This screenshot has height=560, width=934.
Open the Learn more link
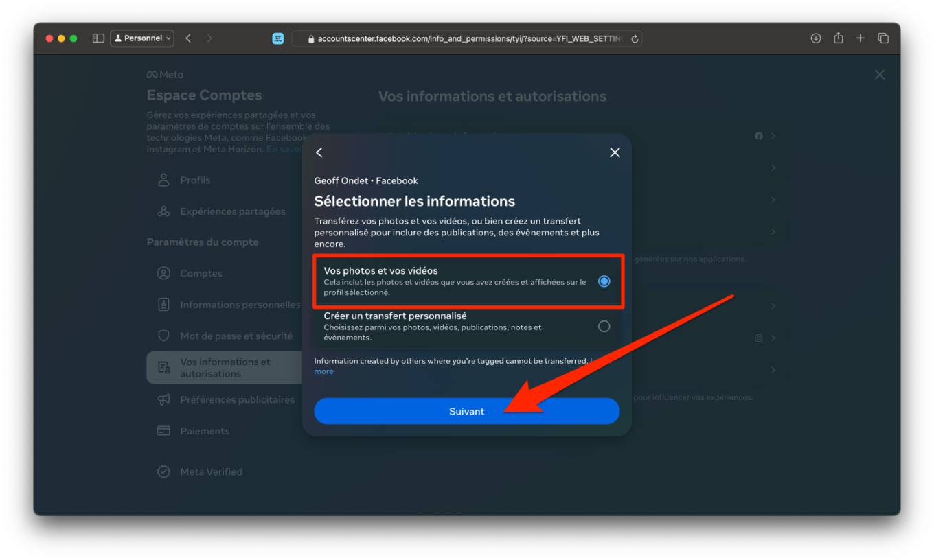(323, 371)
